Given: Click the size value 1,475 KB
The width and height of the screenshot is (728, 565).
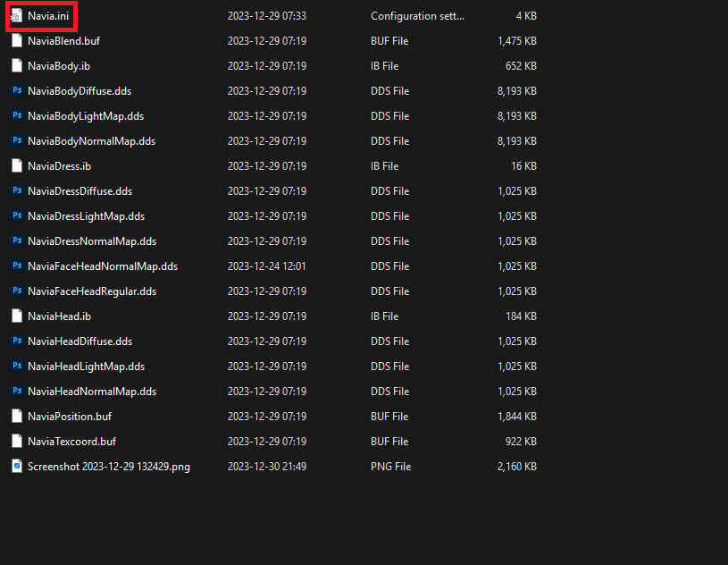Looking at the screenshot, I should point(517,41).
